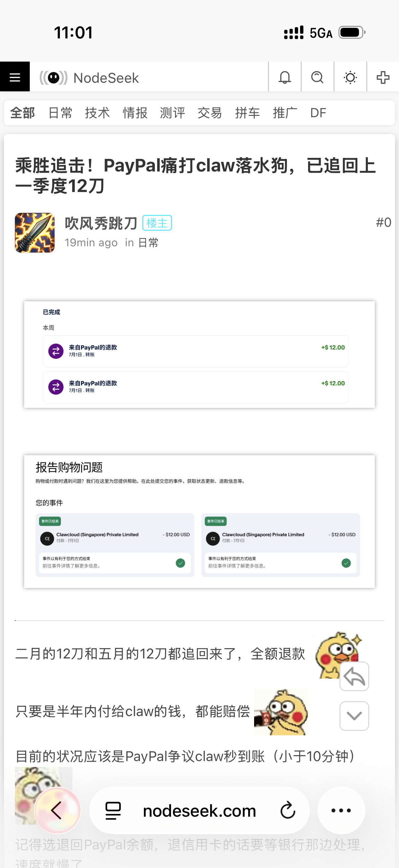Open the browser tabs icon
399x868 pixels.
[x=113, y=810]
